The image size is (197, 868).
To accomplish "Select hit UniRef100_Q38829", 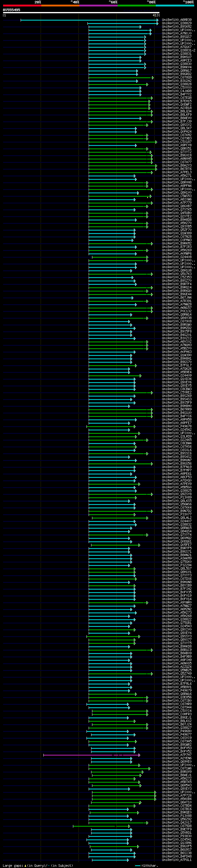I will tap(177, 23).
